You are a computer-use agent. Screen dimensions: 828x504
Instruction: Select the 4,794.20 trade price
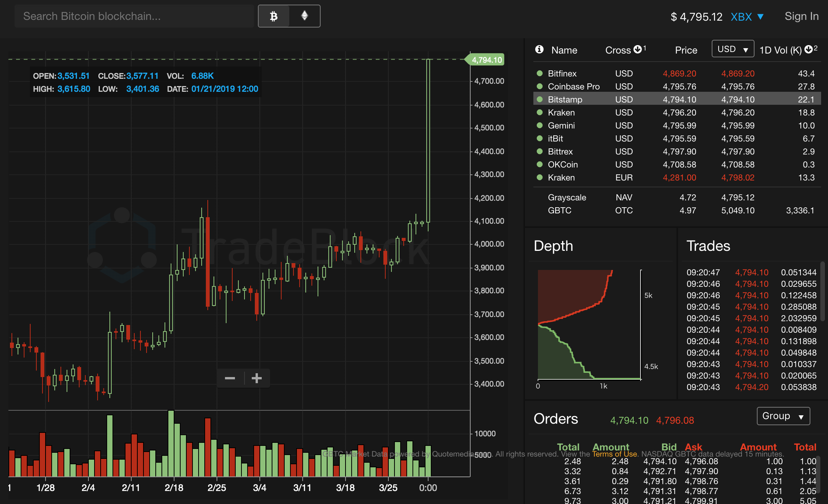[751, 387]
